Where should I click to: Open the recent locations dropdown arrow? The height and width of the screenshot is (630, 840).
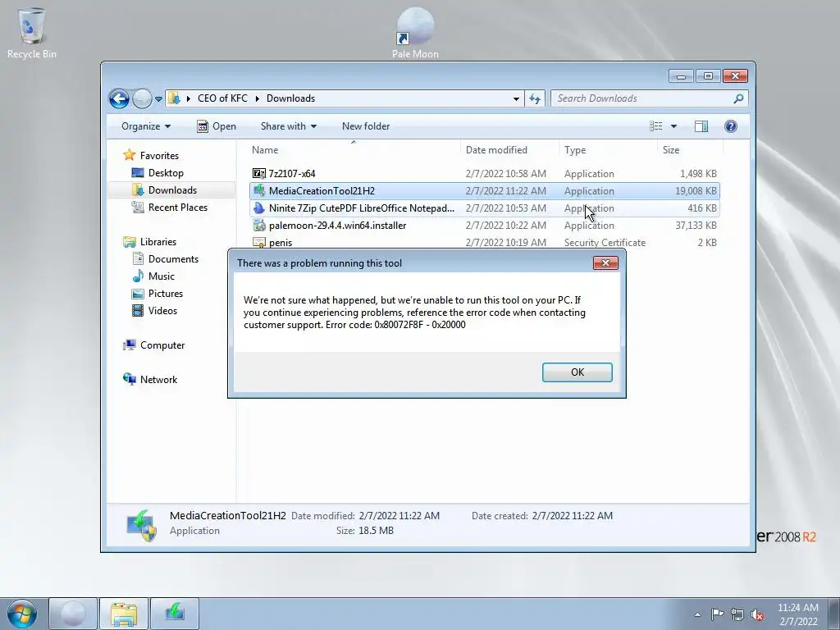[158, 99]
